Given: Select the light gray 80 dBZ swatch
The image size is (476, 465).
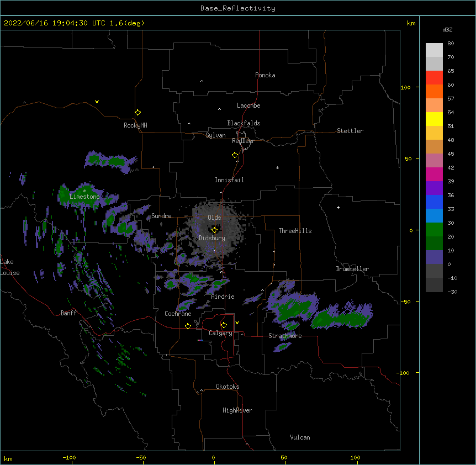Looking at the screenshot, I should [434, 50].
